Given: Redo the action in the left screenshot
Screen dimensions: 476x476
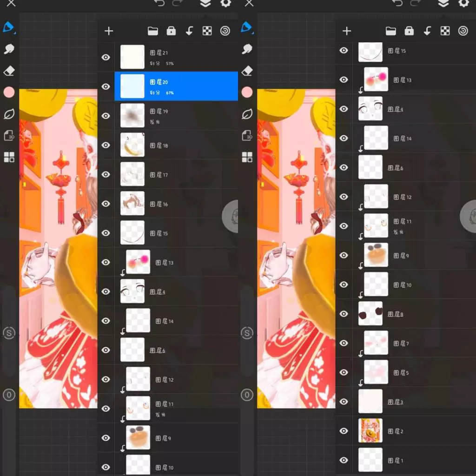Looking at the screenshot, I should pos(178,3).
